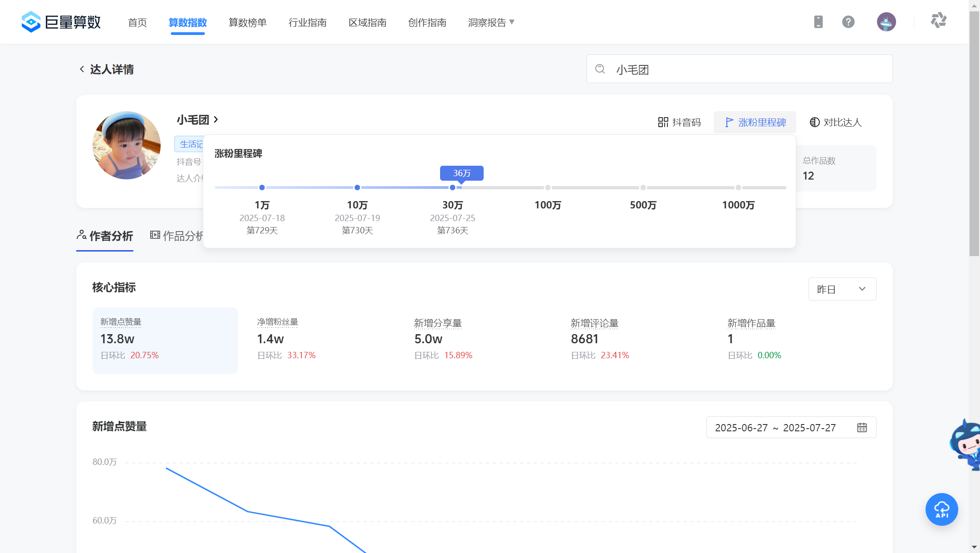Toggle the 涨粉里程碑 button

(x=755, y=122)
